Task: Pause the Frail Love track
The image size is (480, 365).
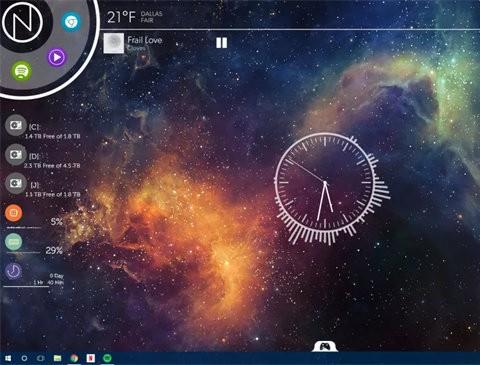Action: (222, 43)
